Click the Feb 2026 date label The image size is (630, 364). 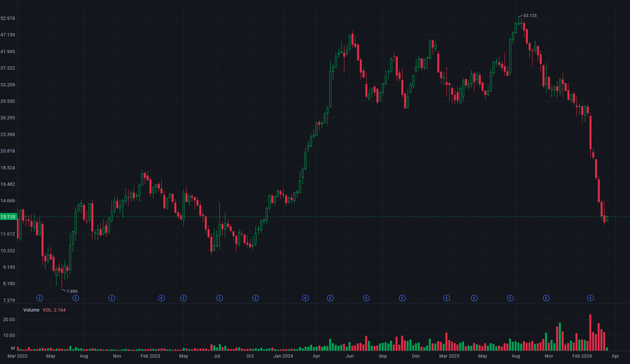tap(583, 356)
